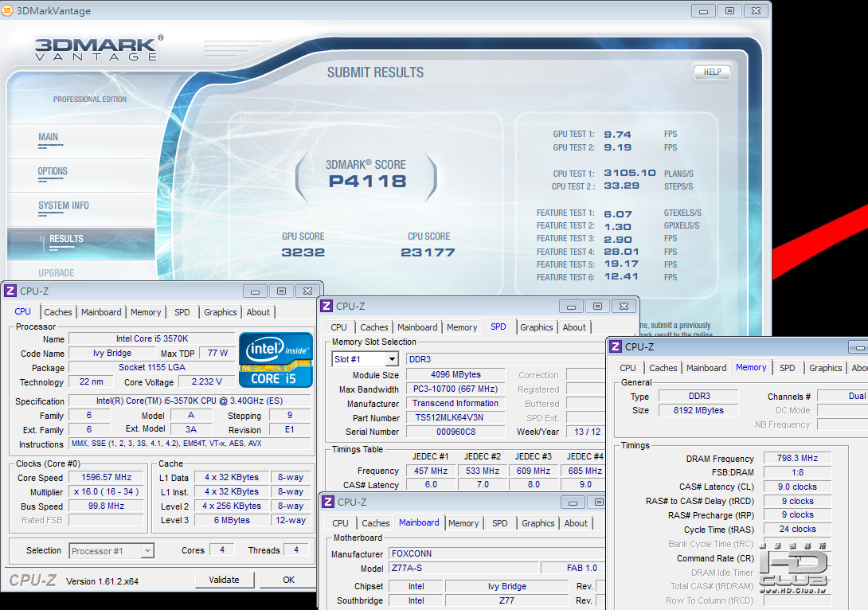Click the CPU-Z icon in SPD window title

click(x=326, y=307)
